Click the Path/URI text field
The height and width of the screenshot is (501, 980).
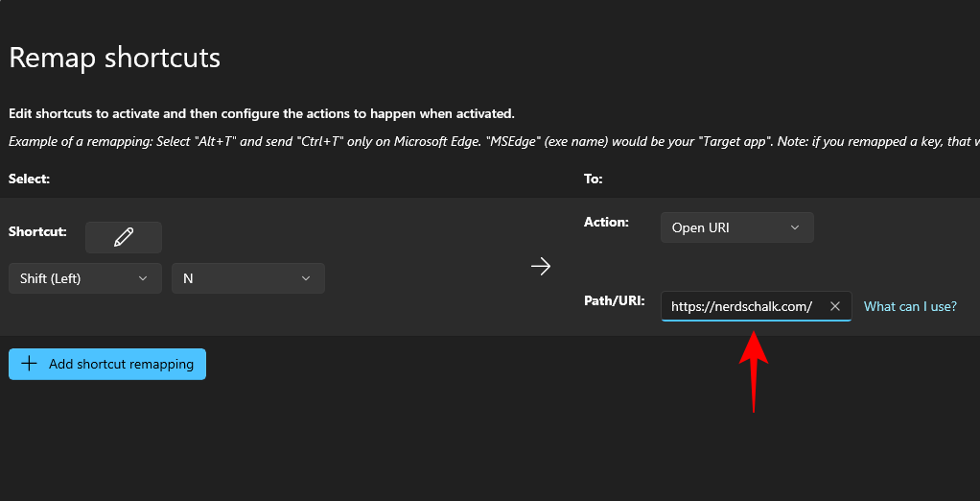757,306
